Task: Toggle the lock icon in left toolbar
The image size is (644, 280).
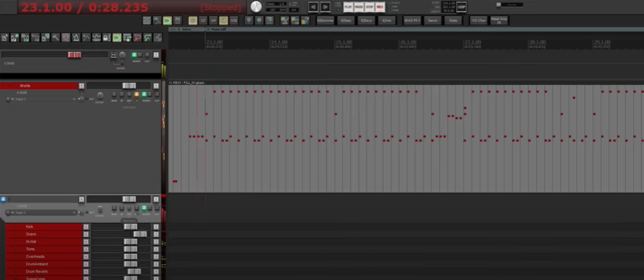Action: point(107,38)
